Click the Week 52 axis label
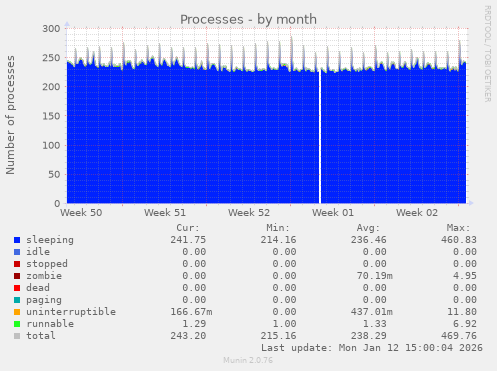The width and height of the screenshot is (497, 371). (249, 213)
